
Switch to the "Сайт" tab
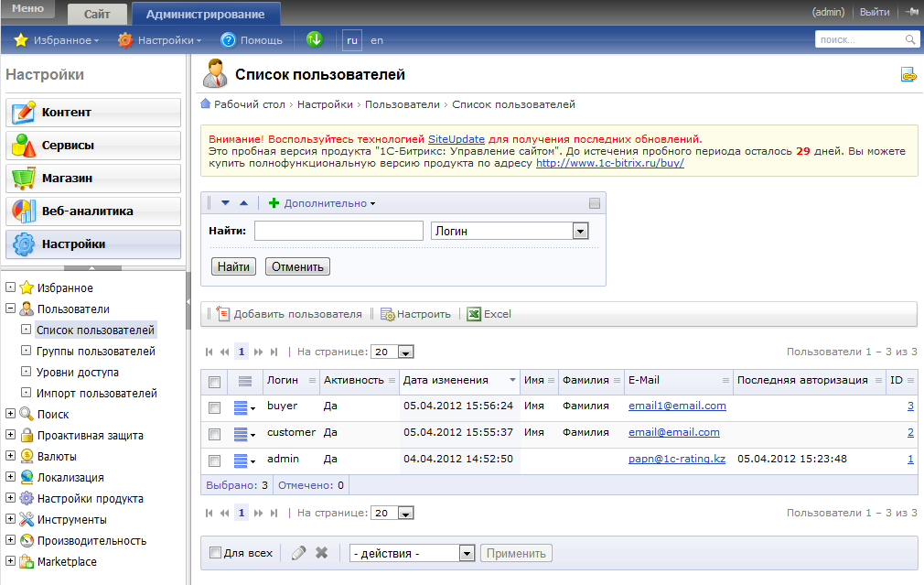click(97, 14)
